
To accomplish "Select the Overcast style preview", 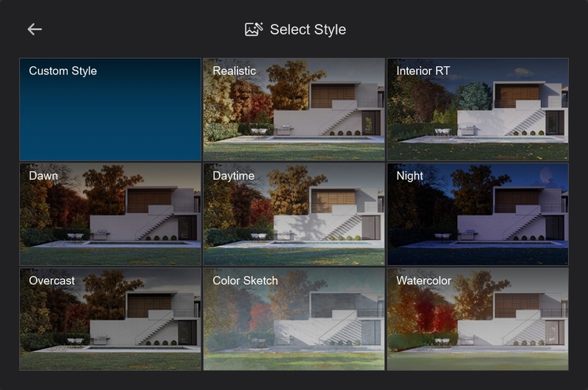I will click(x=110, y=319).
